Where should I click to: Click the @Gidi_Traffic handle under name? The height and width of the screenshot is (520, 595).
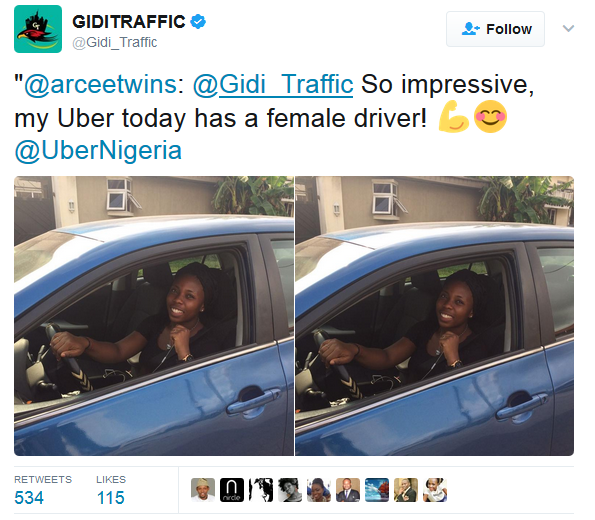click(115, 43)
